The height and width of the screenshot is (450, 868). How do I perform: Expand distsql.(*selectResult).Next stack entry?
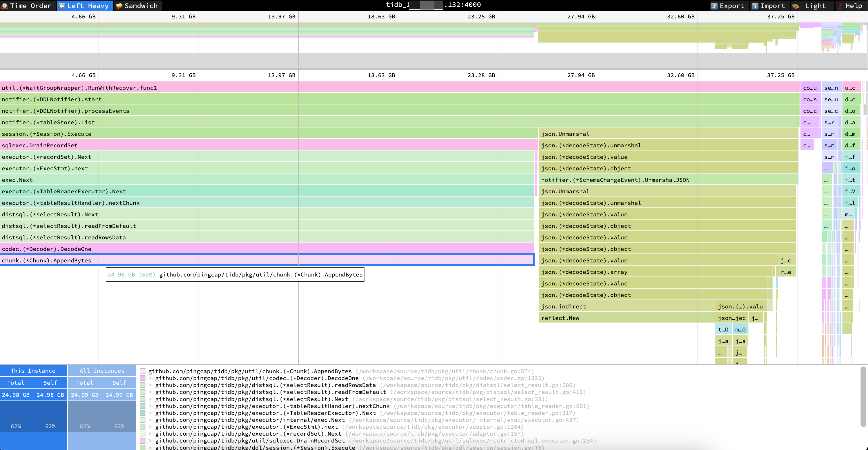pyautogui.click(x=150, y=399)
